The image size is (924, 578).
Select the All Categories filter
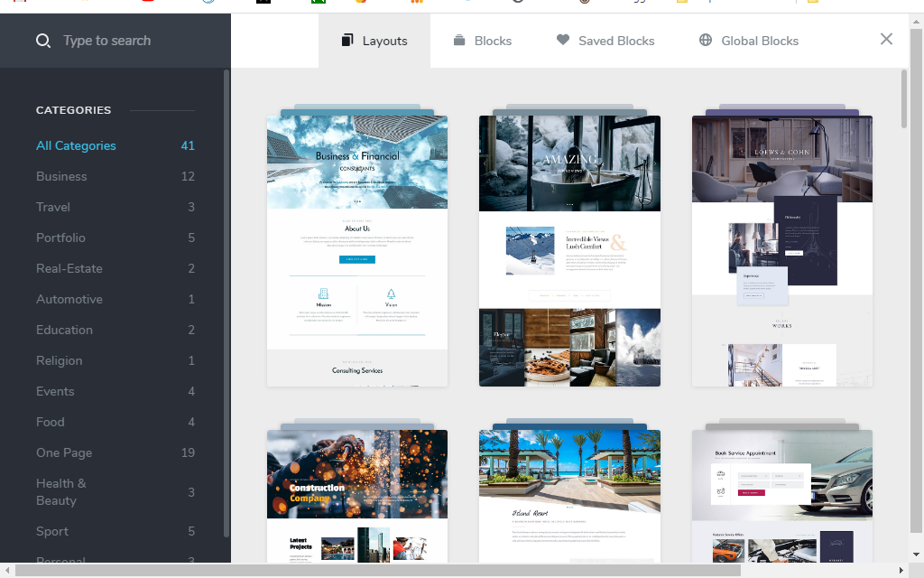coord(76,145)
